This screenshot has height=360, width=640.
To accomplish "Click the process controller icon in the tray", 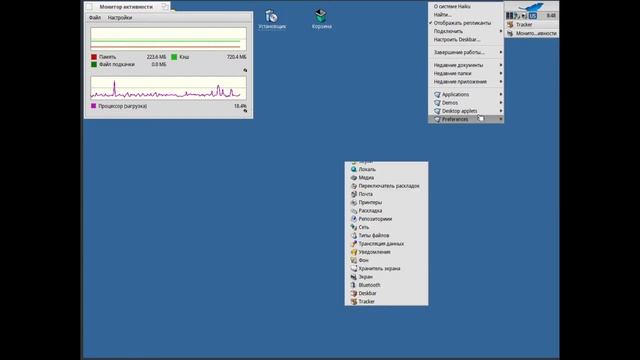I will (x=509, y=16).
